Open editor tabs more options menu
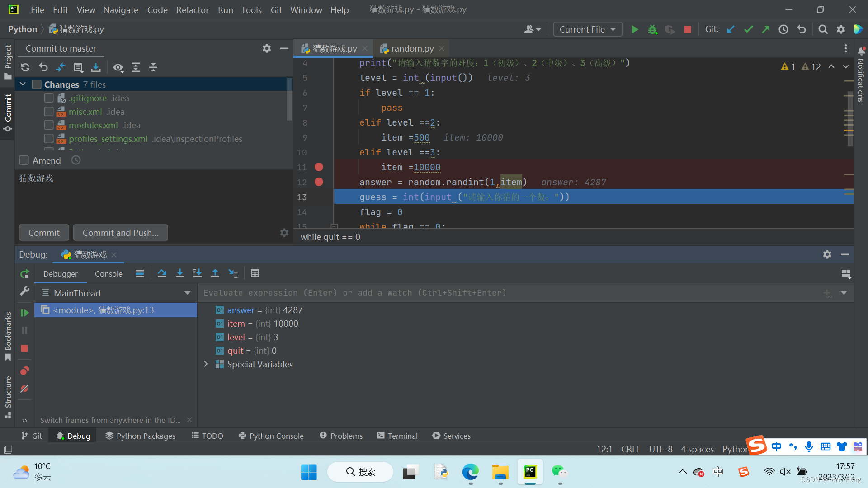The image size is (868, 488). tap(845, 48)
